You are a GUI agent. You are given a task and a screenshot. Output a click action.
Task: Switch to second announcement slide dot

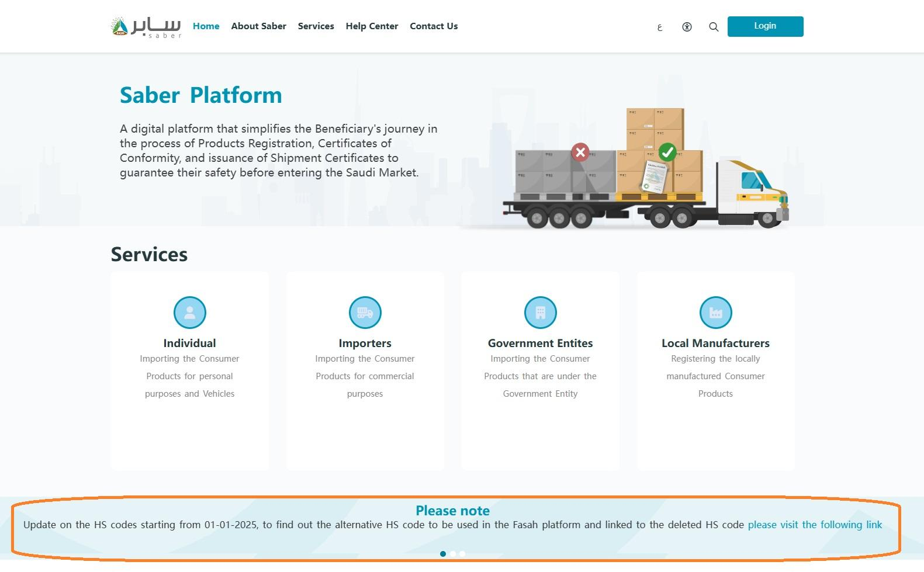[x=453, y=554]
